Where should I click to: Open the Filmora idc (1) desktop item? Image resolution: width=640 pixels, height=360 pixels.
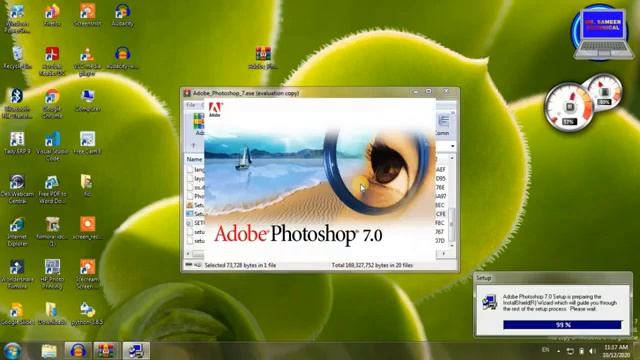point(52,232)
